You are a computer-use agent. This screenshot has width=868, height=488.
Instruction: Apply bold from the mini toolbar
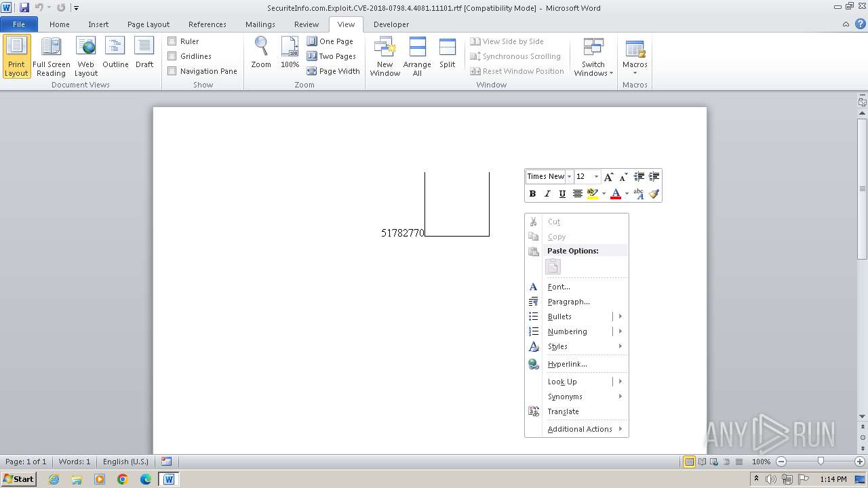pyautogui.click(x=532, y=194)
